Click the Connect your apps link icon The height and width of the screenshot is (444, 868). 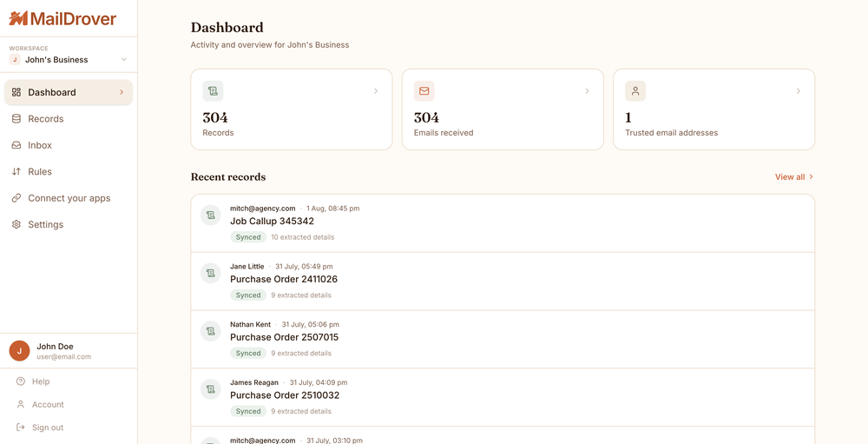16,198
